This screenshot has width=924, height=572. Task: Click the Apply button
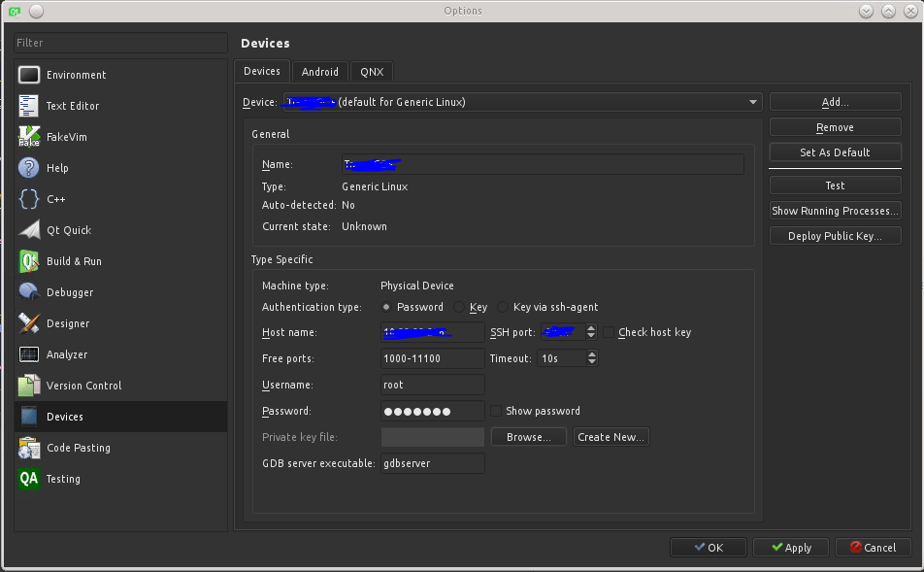[x=791, y=547]
